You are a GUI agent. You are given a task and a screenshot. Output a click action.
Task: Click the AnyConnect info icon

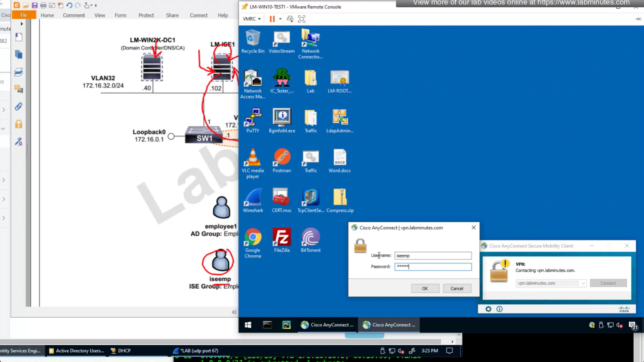(499, 309)
